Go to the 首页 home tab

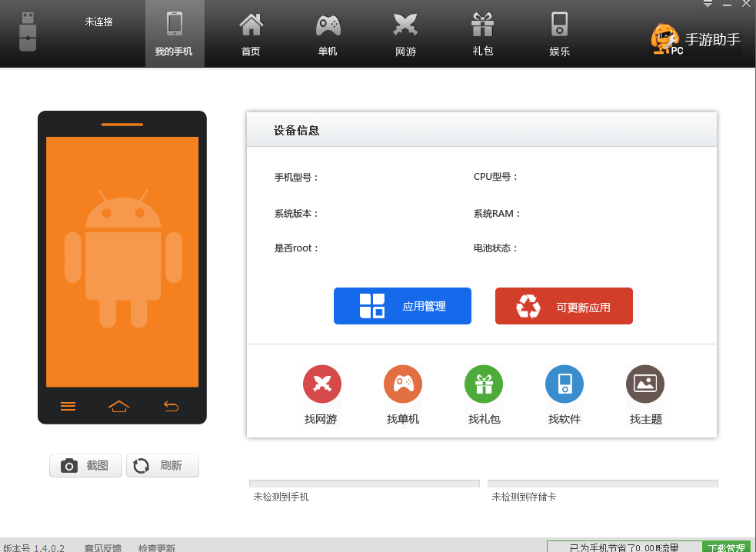251,33
